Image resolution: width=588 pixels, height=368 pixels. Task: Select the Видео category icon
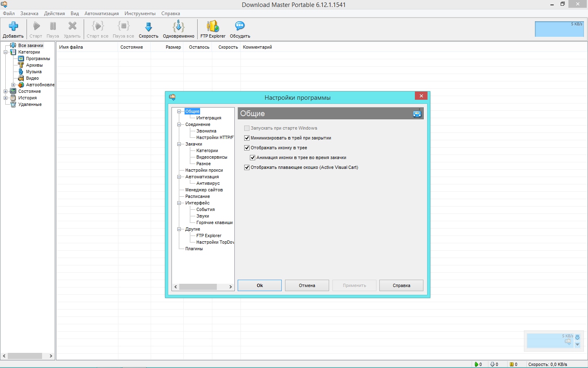coord(21,78)
